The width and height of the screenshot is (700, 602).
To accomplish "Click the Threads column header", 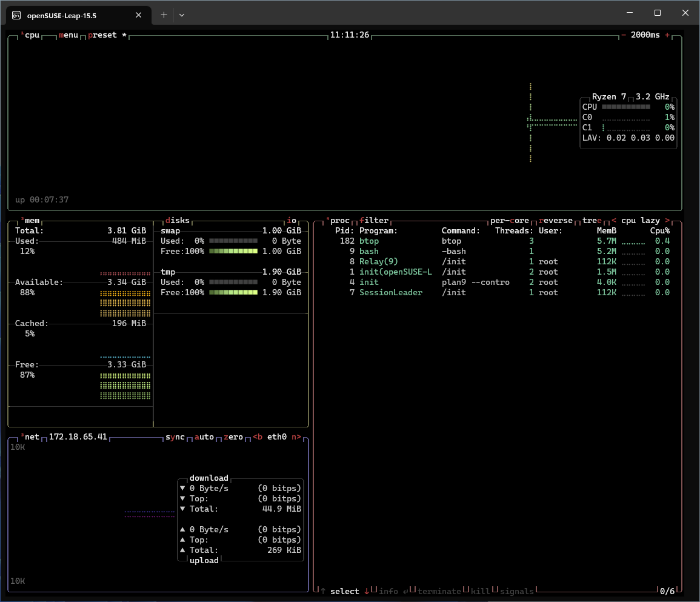I will (514, 231).
